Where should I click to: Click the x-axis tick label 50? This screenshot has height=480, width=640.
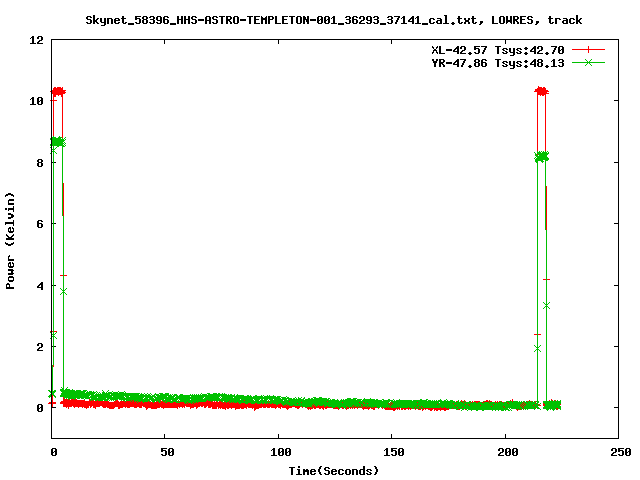[x=167, y=452]
